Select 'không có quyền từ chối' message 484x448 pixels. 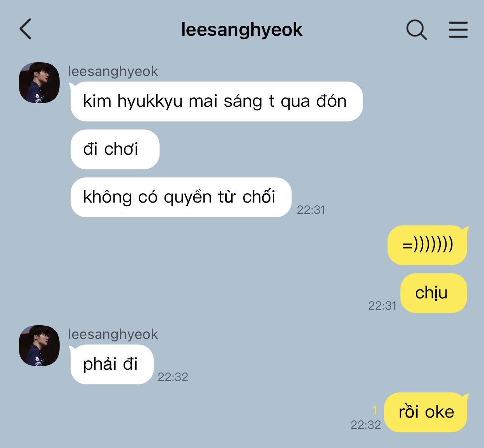click(181, 197)
